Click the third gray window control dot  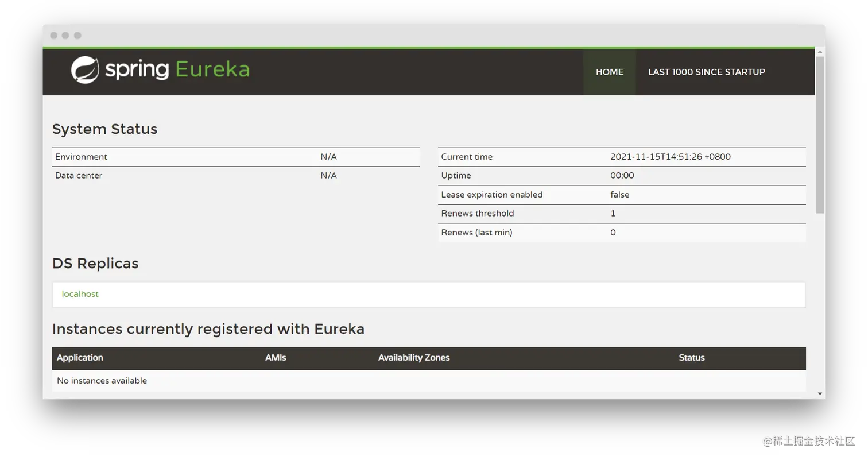[77, 36]
